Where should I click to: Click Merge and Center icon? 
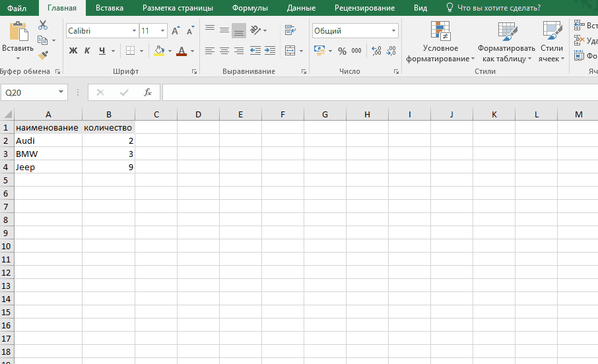click(x=290, y=51)
